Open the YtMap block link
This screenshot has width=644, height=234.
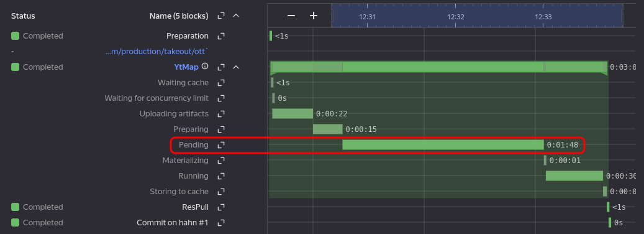(x=186, y=67)
